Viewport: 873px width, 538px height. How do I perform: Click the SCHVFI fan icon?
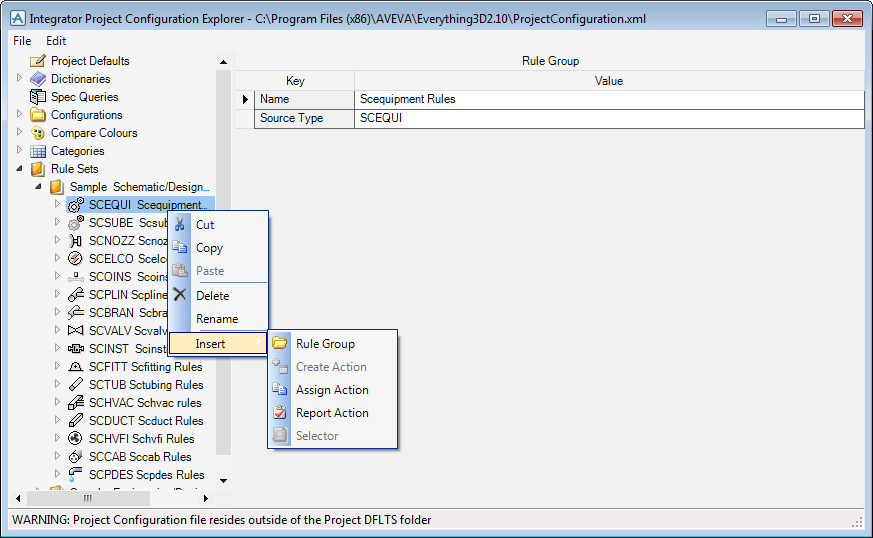[76, 438]
